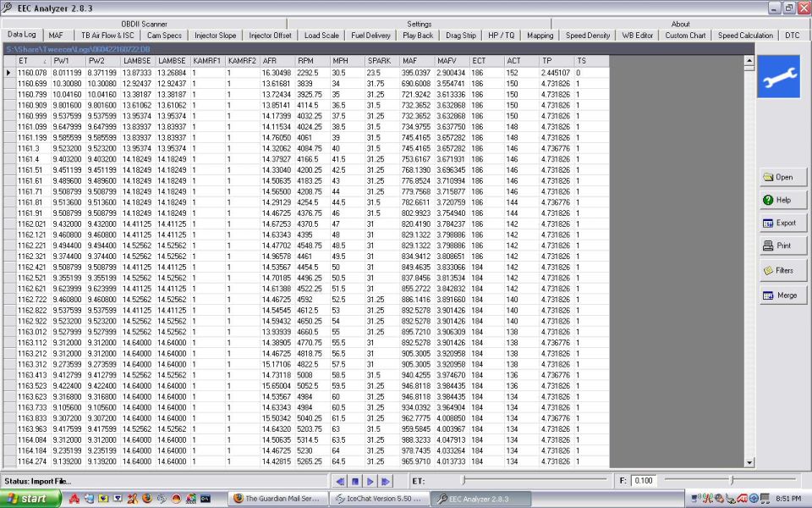Open the About top tab
The image size is (812, 508).
(680, 24)
